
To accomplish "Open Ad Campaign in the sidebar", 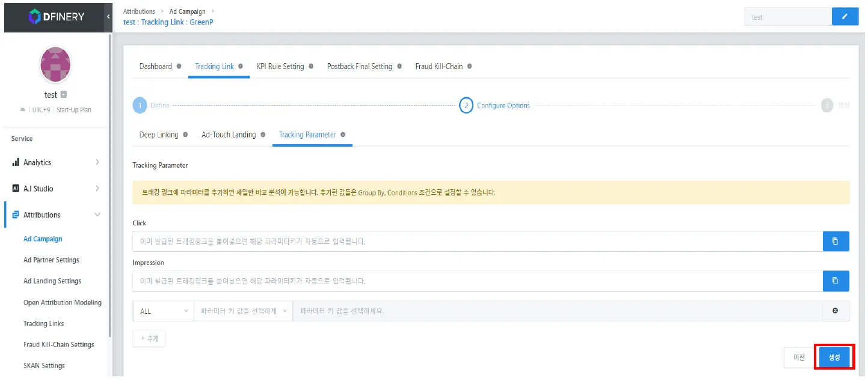I will pos(43,239).
